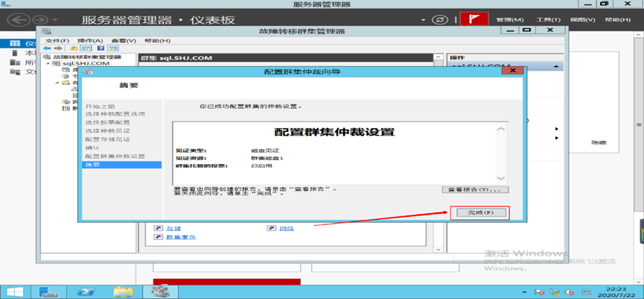Click the 网络 link in cluster manager
Screen dimensions: 644x299
tap(287, 228)
